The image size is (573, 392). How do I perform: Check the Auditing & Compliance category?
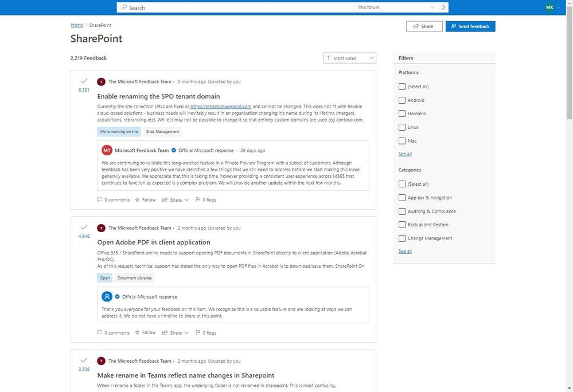tap(402, 211)
